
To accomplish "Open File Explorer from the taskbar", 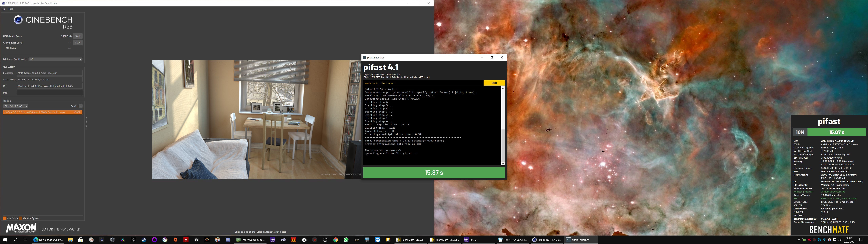I will (70, 240).
